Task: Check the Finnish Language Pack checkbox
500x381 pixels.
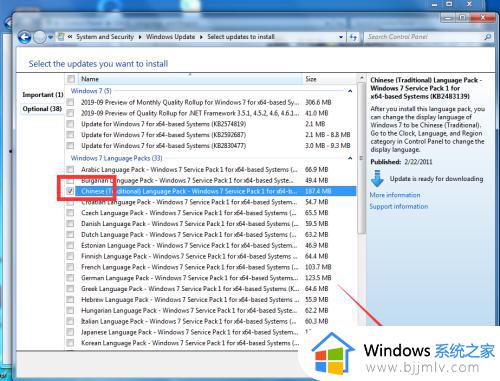Action: [x=70, y=256]
